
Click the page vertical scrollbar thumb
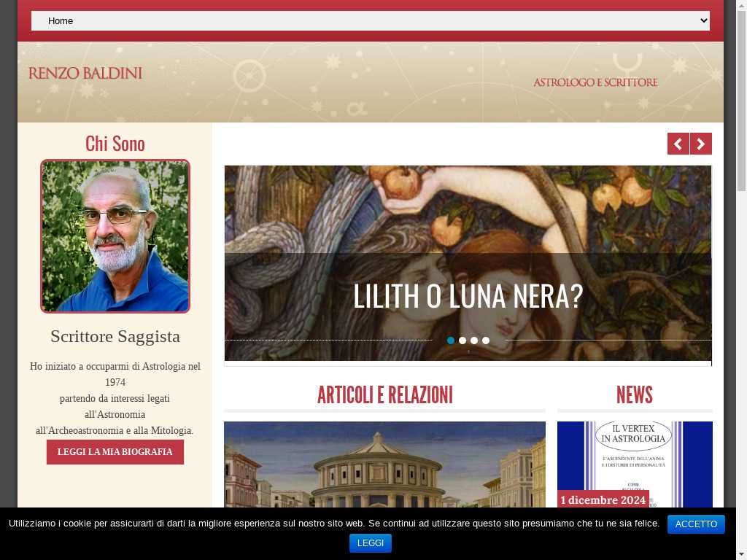(741, 100)
